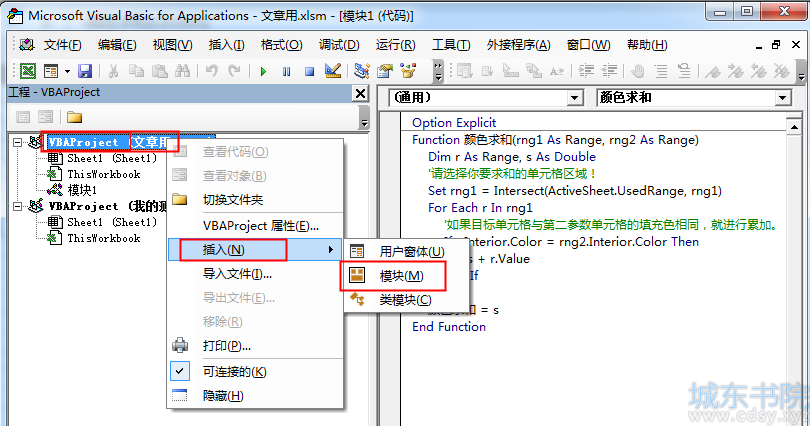Screen dimensions: 810x426
Task: Open the Properties Window toolbar icon
Action: pyautogui.click(x=385, y=71)
